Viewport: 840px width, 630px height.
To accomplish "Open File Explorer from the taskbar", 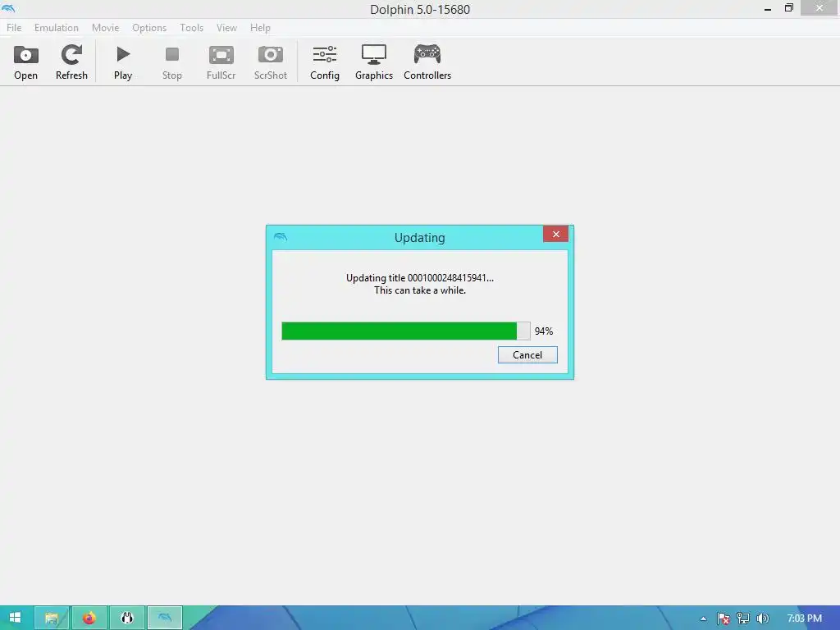I will tap(52, 618).
